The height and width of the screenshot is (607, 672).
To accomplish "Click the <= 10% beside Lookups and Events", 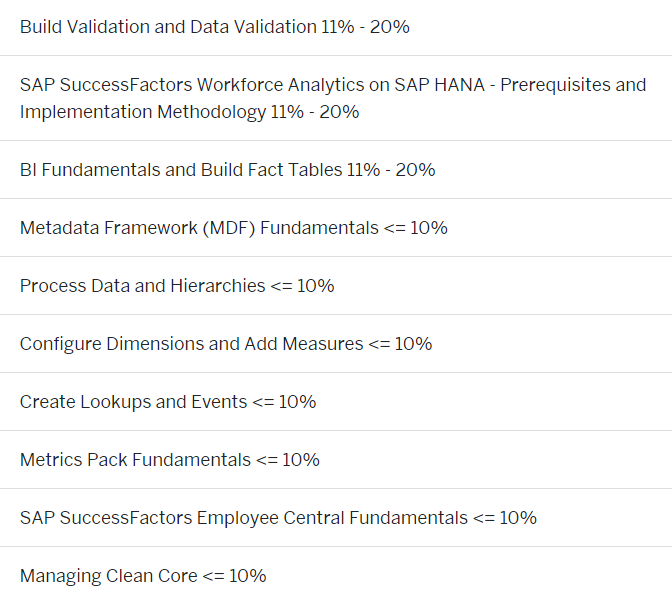I will [x=285, y=402].
